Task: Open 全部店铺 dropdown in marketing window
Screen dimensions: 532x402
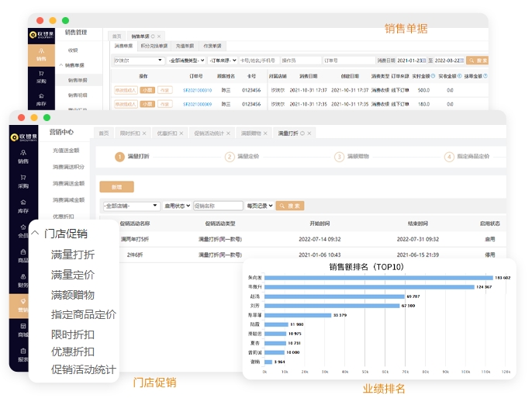Action: click(x=131, y=206)
